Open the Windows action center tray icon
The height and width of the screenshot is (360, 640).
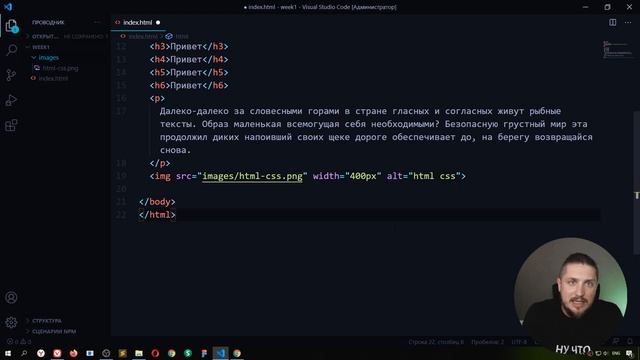point(630,353)
